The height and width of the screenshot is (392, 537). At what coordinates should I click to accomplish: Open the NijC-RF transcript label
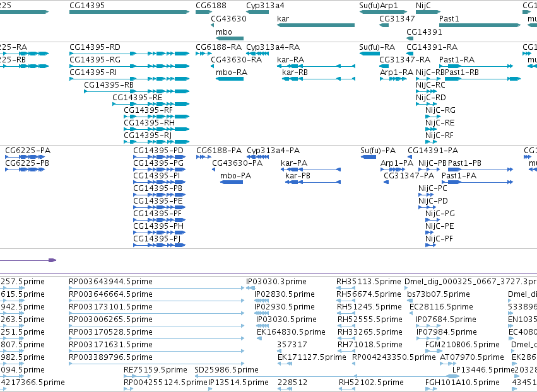click(x=439, y=135)
